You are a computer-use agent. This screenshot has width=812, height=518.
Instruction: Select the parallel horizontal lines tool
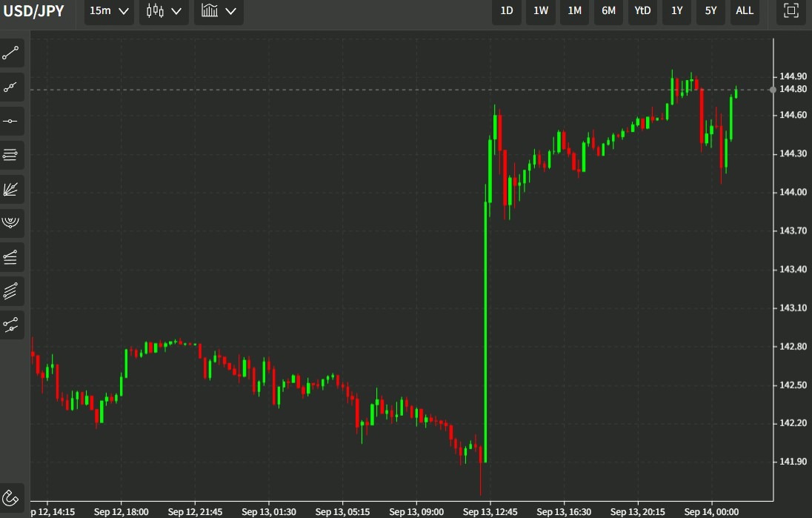[11, 155]
